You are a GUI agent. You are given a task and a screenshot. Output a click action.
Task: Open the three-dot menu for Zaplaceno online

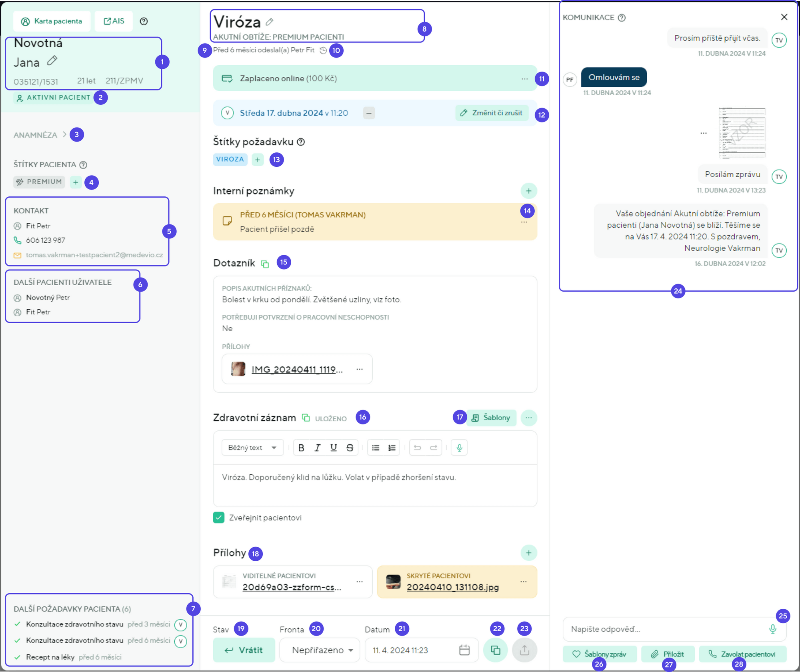click(524, 78)
